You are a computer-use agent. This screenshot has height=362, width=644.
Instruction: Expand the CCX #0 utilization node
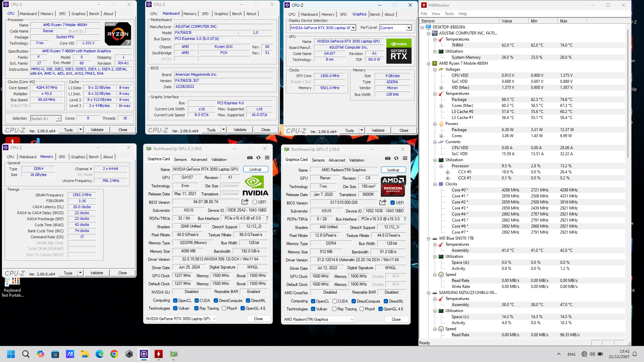click(x=447, y=172)
